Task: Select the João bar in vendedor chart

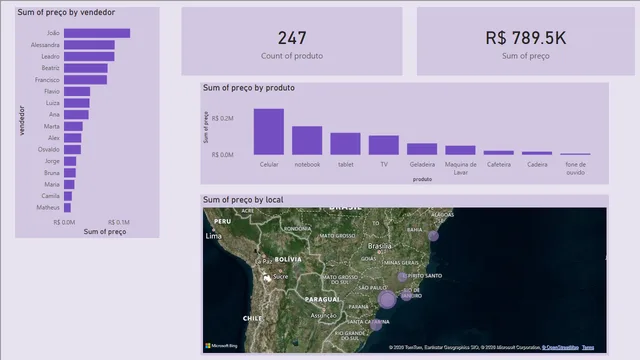Action: coord(97,33)
